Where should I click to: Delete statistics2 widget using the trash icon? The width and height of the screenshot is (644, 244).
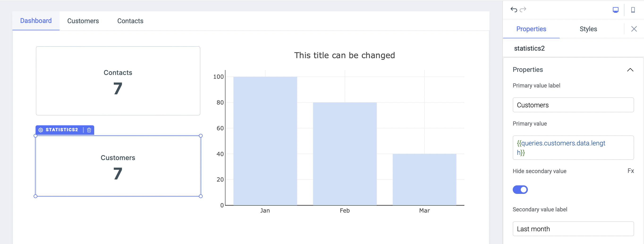coord(89,130)
